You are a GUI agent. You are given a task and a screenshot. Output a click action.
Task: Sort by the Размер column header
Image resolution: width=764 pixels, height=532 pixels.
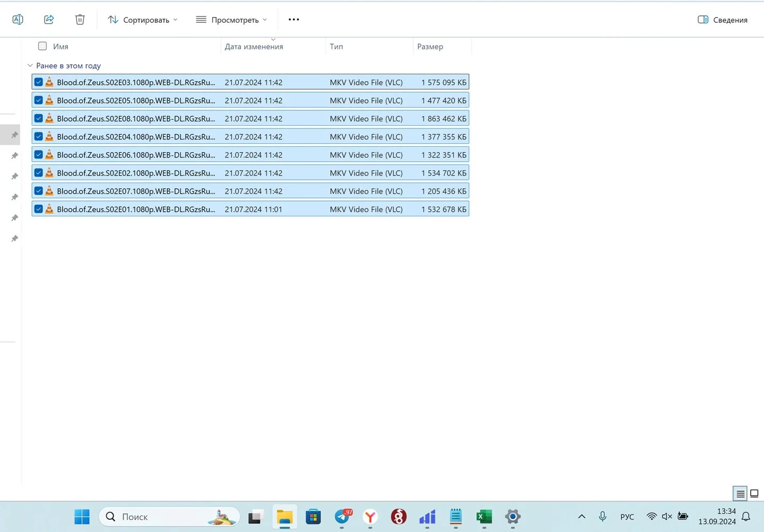[x=430, y=47]
